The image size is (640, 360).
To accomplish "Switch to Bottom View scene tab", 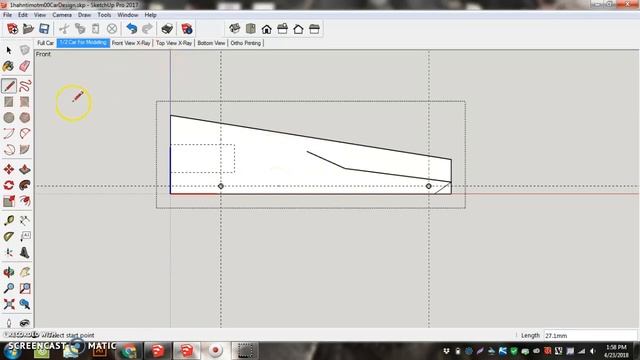I will [211, 43].
